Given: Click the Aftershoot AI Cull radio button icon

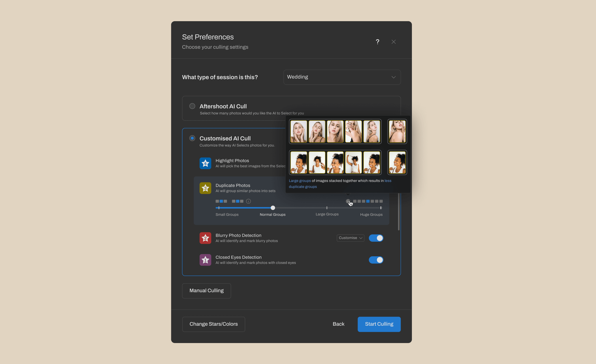Looking at the screenshot, I should click(x=192, y=106).
